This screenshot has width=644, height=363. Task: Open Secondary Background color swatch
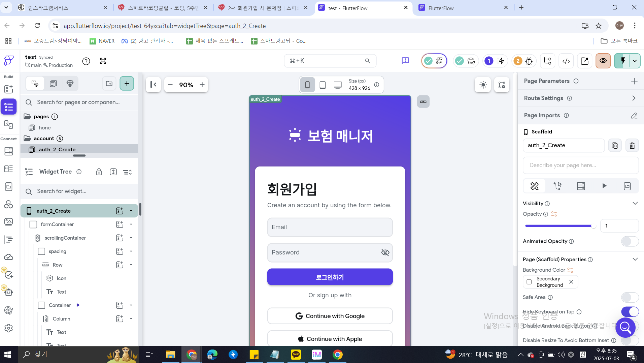529,282
